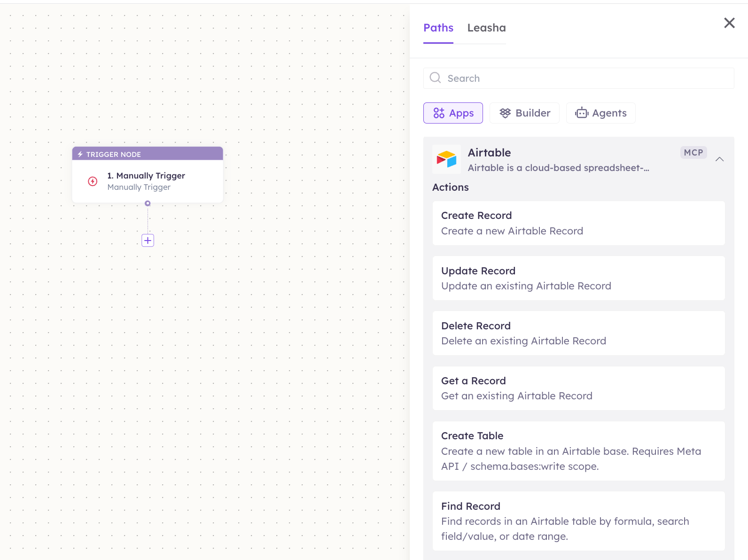Click the trigger node output connector dot

click(148, 203)
